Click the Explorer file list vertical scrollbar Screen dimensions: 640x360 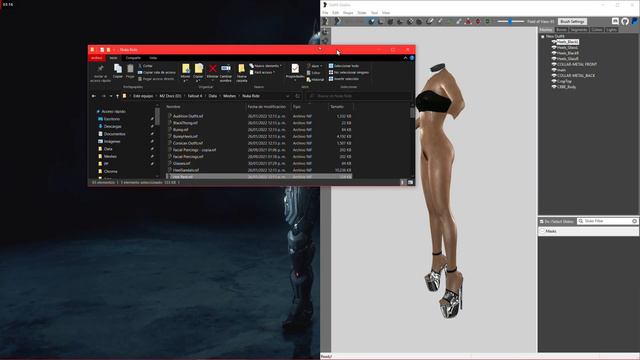(x=412, y=141)
